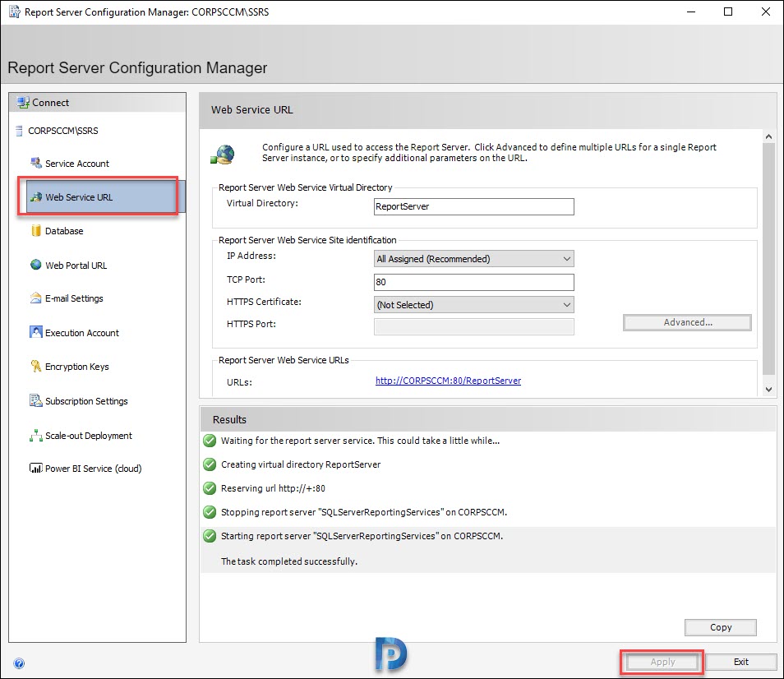Click the green check beside Reserving url

click(x=210, y=488)
